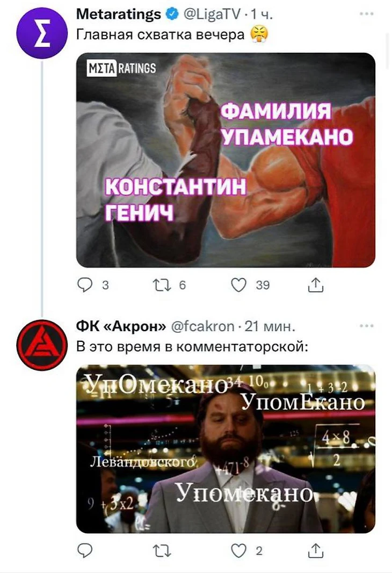Screen dimensions: 392x573
Task: Click the ФК «Акрон» account name
Action: [x=121, y=326]
